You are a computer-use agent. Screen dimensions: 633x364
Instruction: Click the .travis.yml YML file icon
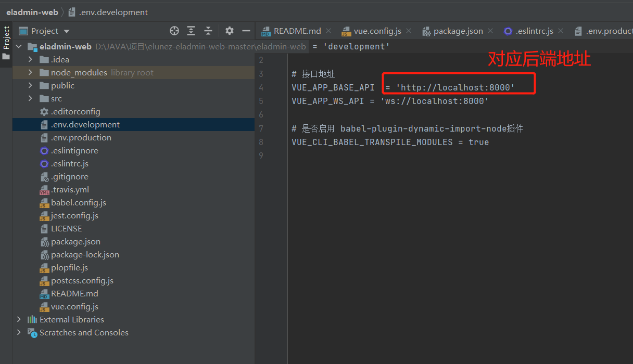click(x=44, y=190)
